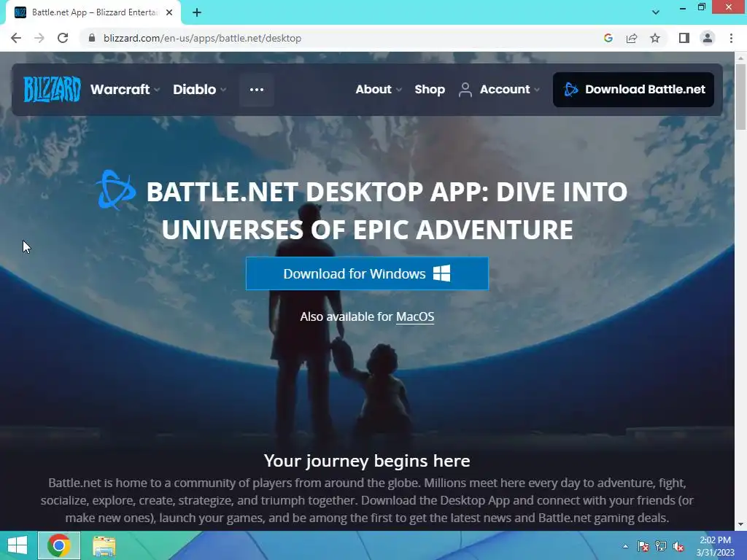Viewport: 747px width, 560px height.
Task: Click the 'Your journey begins here' heading
Action: click(367, 461)
